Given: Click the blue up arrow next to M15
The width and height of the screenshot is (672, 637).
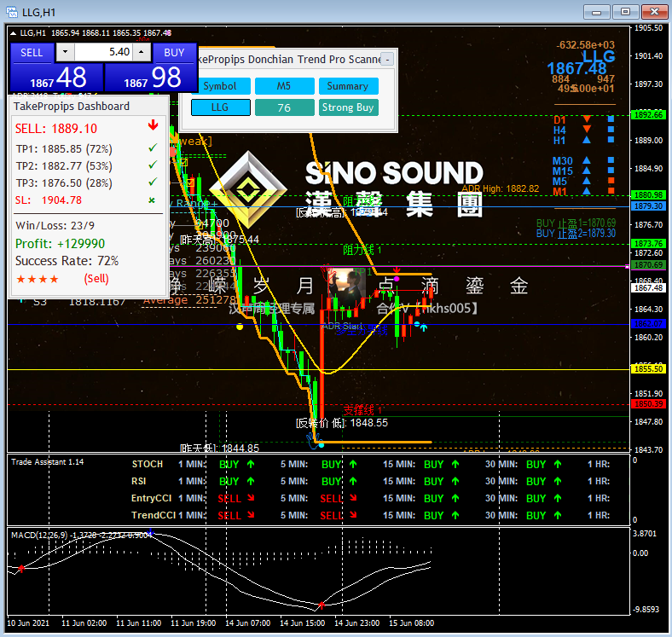Looking at the screenshot, I should pos(587,171).
